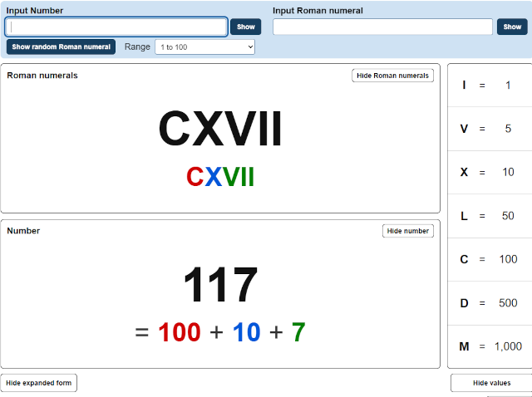
Task: Click the Input Number label
Action: click(35, 11)
